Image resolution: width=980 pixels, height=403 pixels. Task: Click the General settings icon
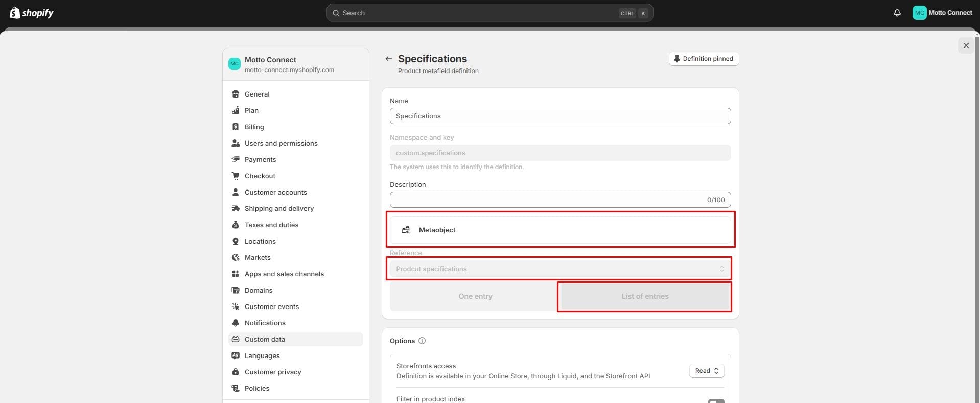(236, 94)
